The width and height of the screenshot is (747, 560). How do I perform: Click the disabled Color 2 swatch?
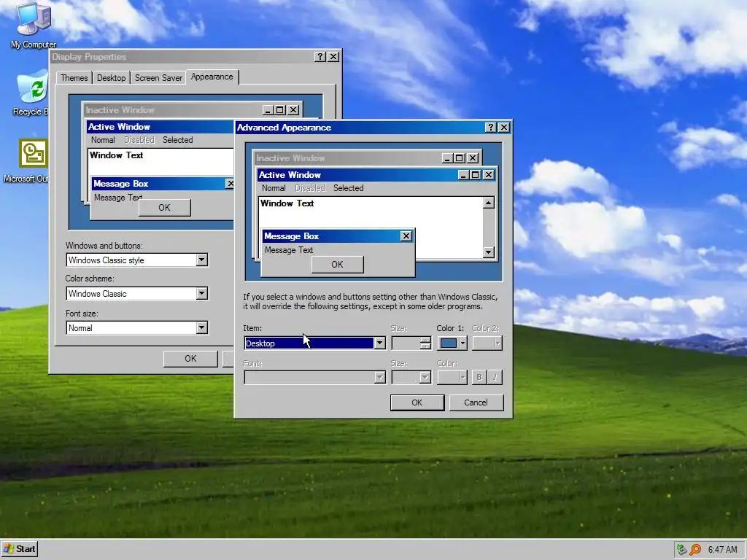(487, 343)
